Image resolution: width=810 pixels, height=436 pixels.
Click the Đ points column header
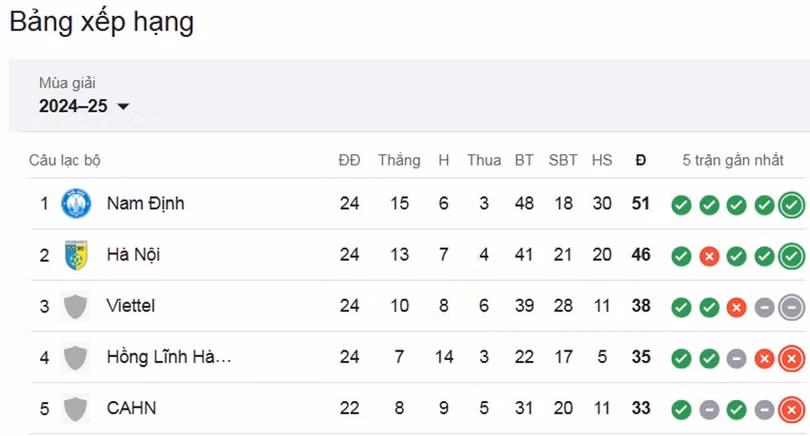click(x=641, y=160)
